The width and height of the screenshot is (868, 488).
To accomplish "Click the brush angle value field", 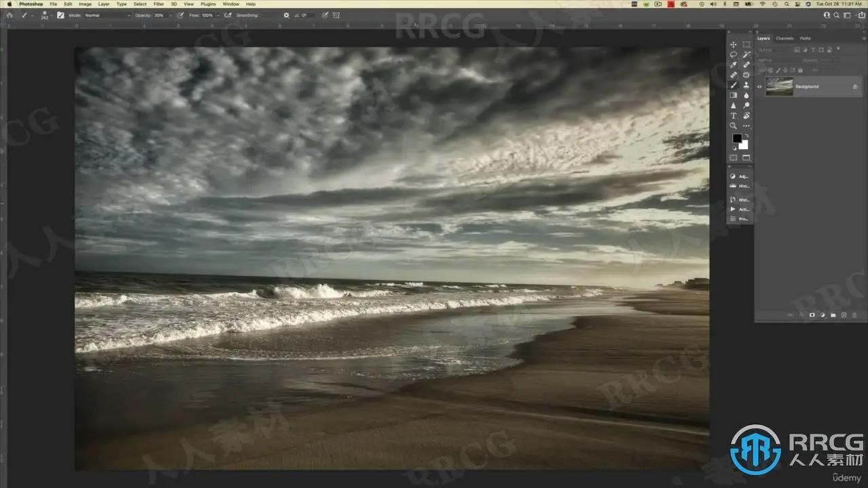I will pos(307,15).
